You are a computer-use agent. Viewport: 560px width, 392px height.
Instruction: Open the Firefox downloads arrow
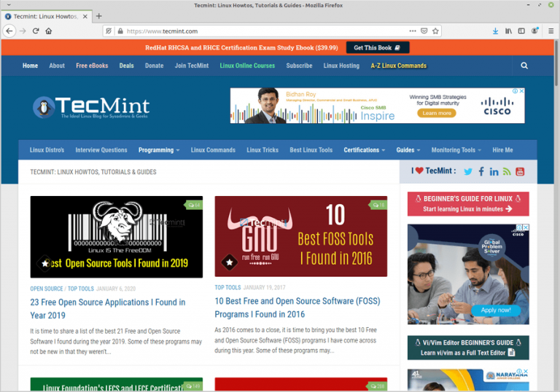pyautogui.click(x=495, y=31)
